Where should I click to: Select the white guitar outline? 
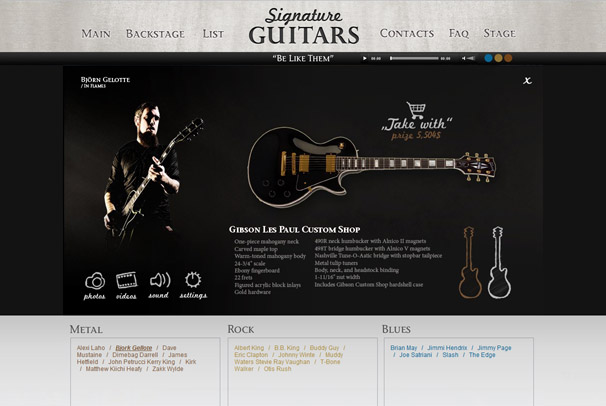[499, 263]
